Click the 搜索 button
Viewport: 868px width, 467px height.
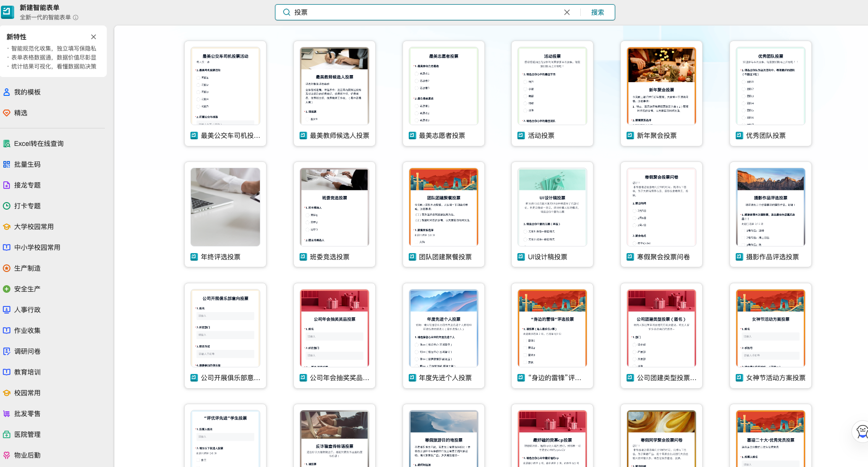pos(597,12)
